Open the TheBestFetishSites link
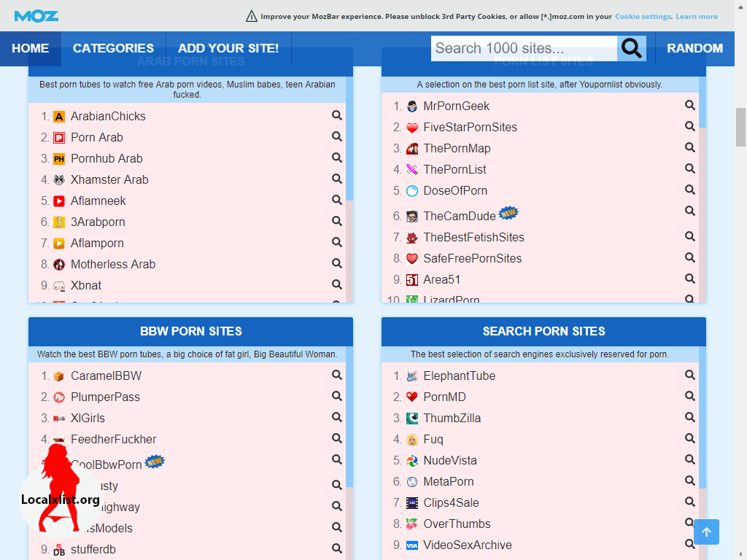Viewport: 747px width, 560px height. 474,237
